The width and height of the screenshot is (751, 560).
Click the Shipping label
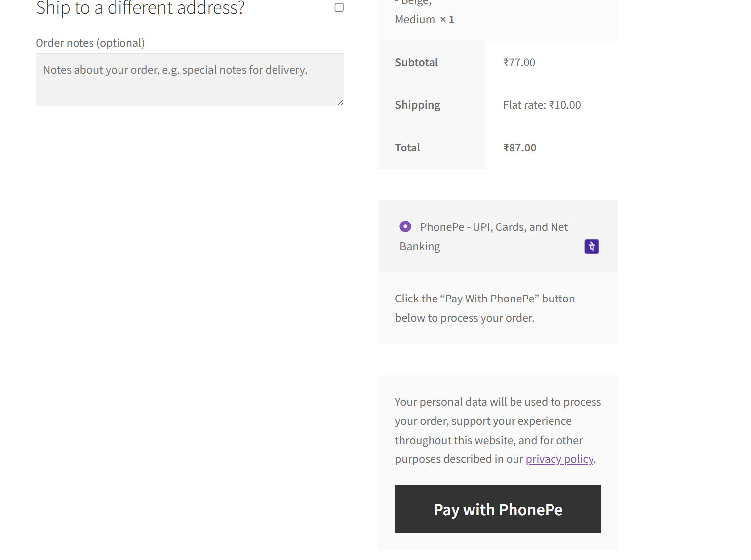[x=418, y=105]
